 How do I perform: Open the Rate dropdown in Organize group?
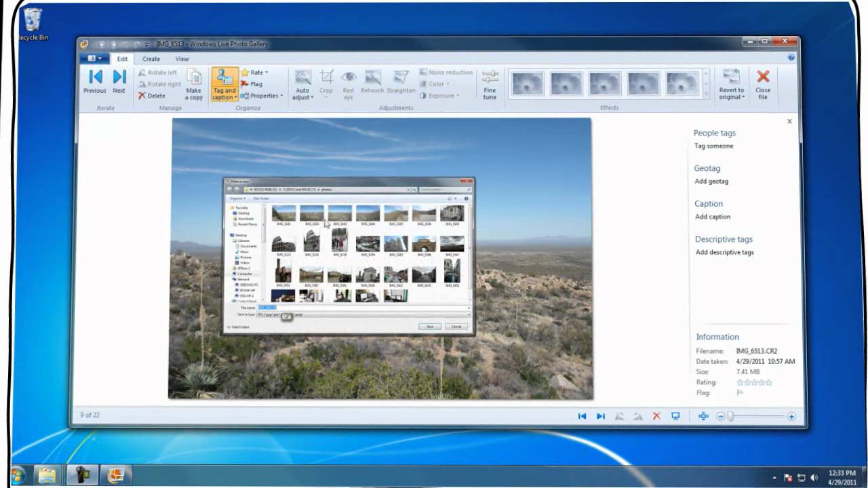254,73
